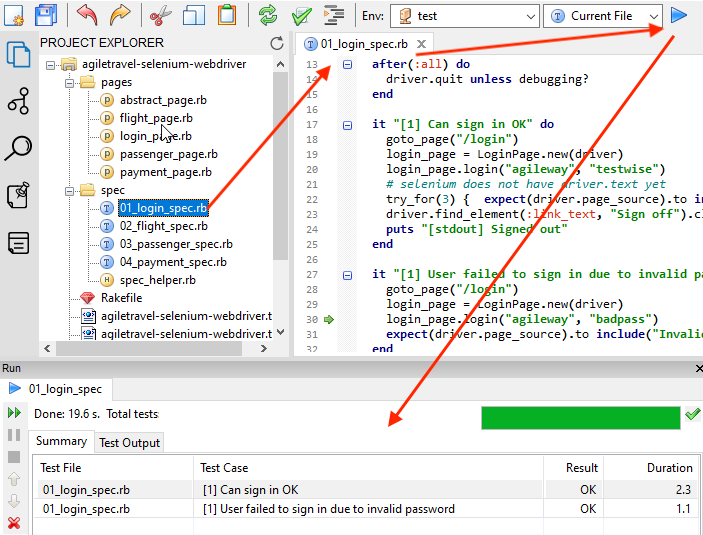
Task: Open the source control branch sidebar icon
Action: click(x=19, y=100)
